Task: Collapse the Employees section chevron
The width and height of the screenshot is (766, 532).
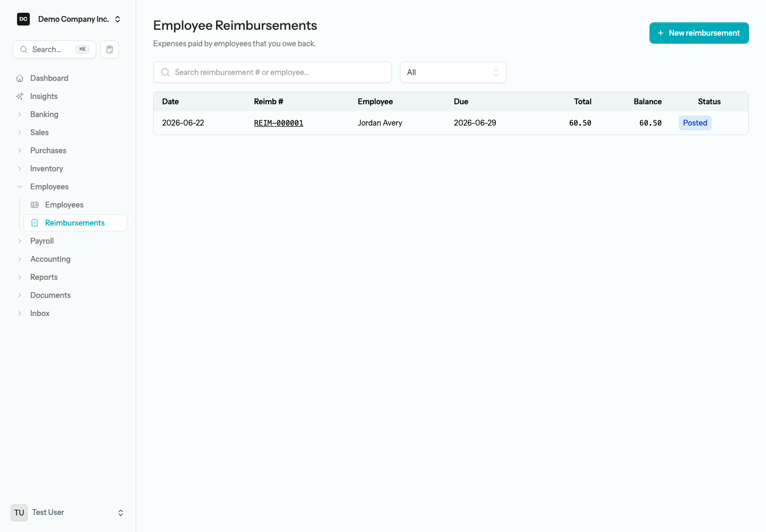Action: pyautogui.click(x=20, y=187)
